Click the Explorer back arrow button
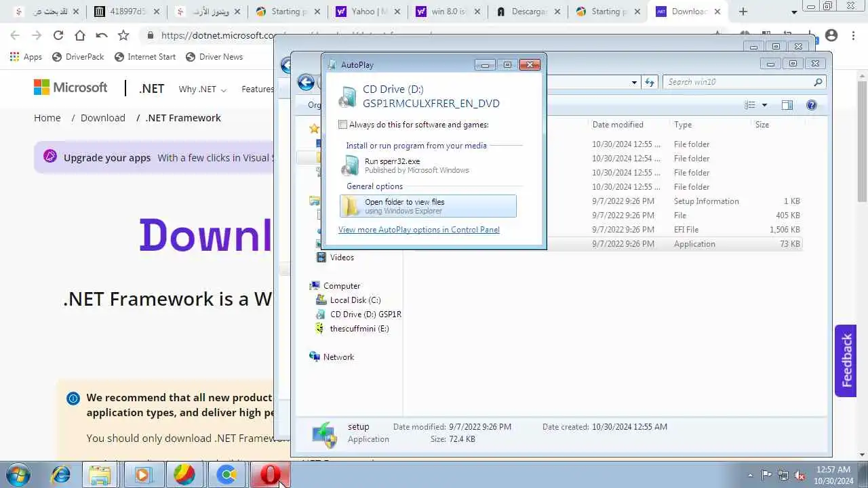This screenshot has height=488, width=868. [306, 82]
